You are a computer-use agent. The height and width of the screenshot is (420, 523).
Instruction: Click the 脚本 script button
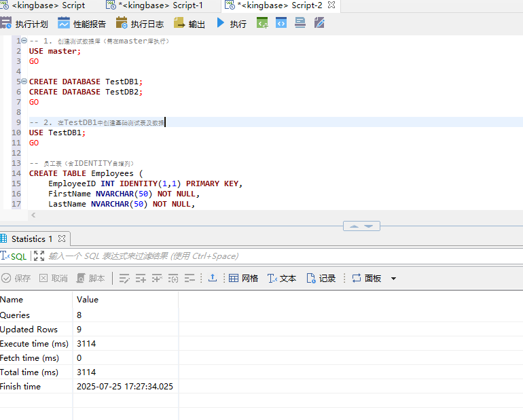coord(91,278)
